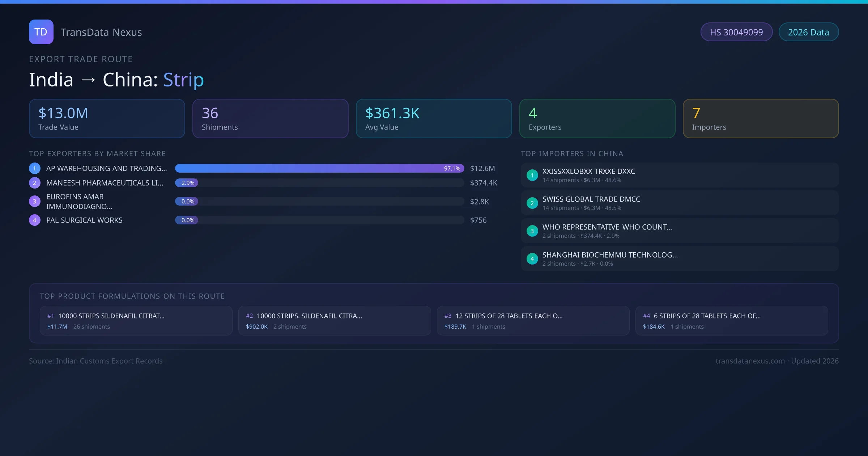Viewport: 868px width, 456px height.
Task: Click importer rank 4 badge for Shanghai Biochemmu
Action: coord(532,259)
